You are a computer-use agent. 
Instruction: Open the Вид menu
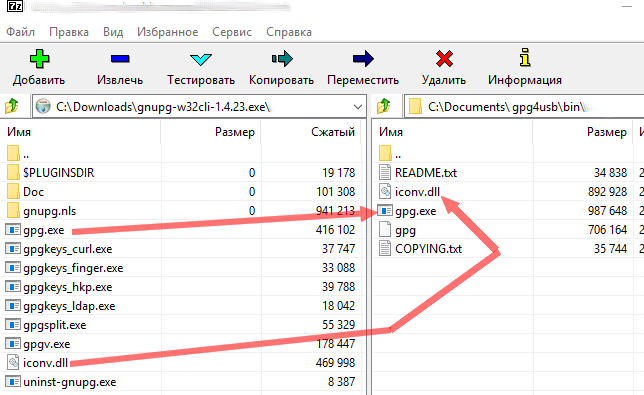(113, 32)
